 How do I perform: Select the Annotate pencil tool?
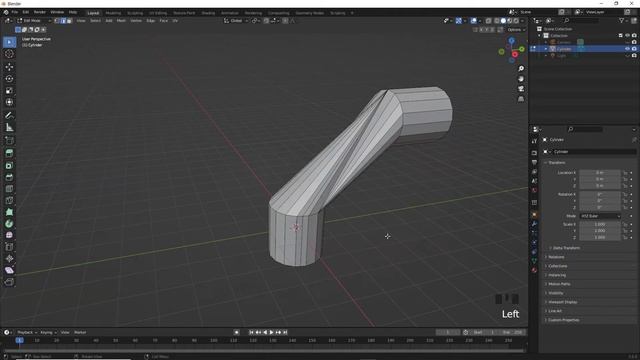(x=9, y=116)
